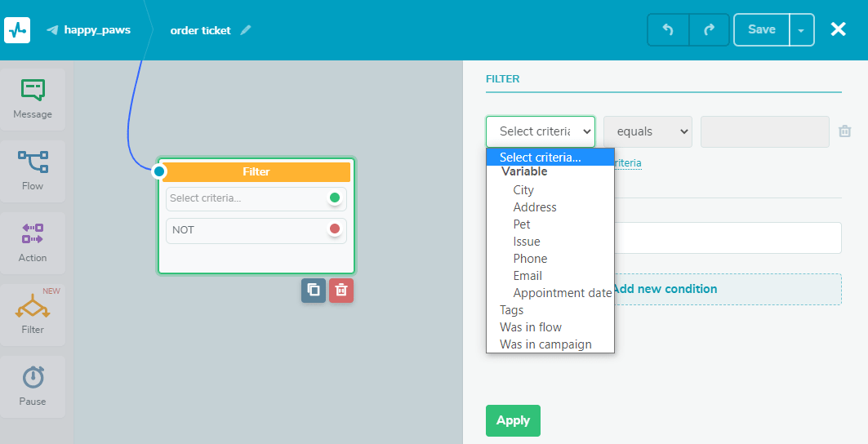This screenshot has height=444, width=868.
Task: Remove the condition with the trash icon
Action: tap(845, 131)
